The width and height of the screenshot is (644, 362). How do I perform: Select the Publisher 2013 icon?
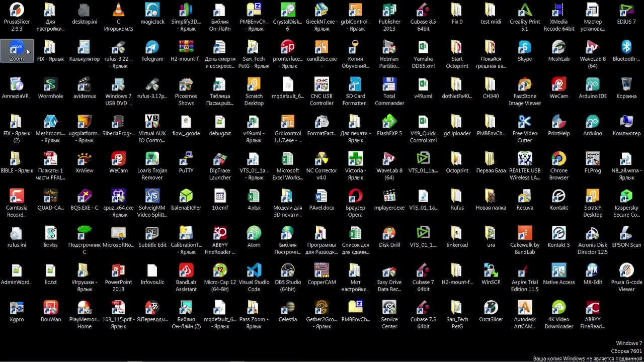coord(389,10)
